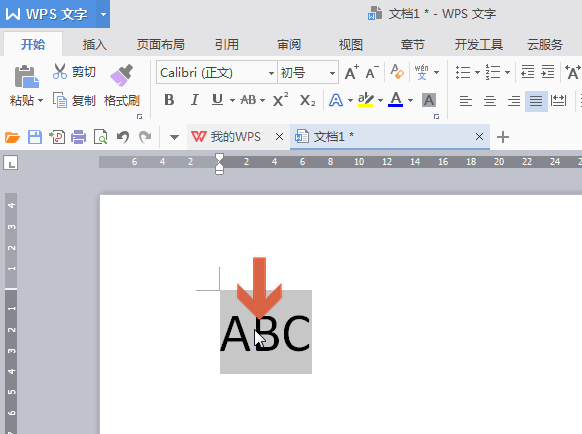This screenshot has width=582, height=434.
Task: Open the 章节 ribbon tab
Action: [412, 45]
